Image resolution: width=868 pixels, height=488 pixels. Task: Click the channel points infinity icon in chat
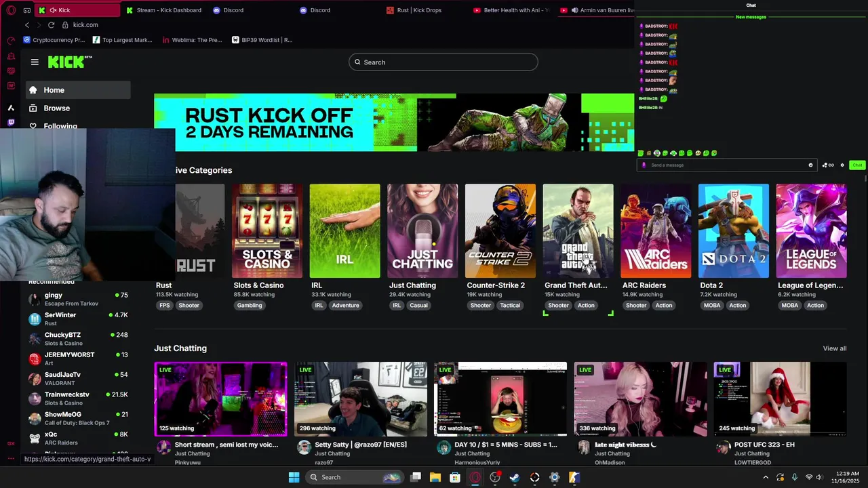[x=828, y=165]
